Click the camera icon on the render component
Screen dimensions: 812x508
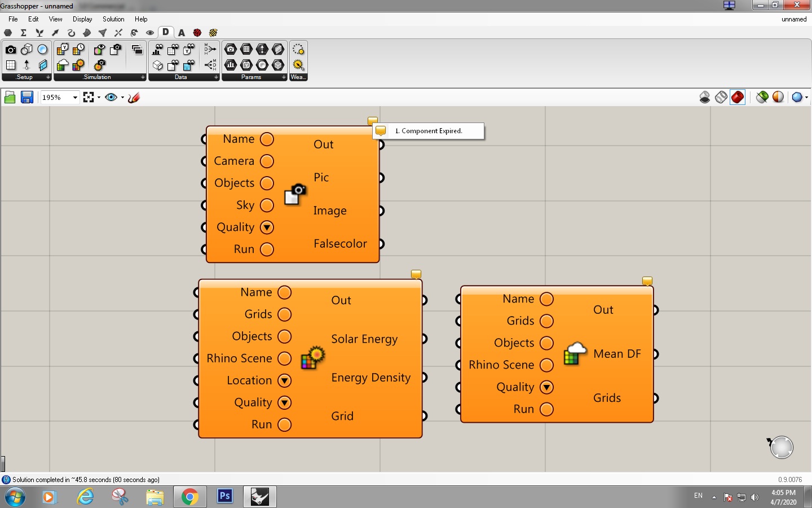[x=295, y=194]
